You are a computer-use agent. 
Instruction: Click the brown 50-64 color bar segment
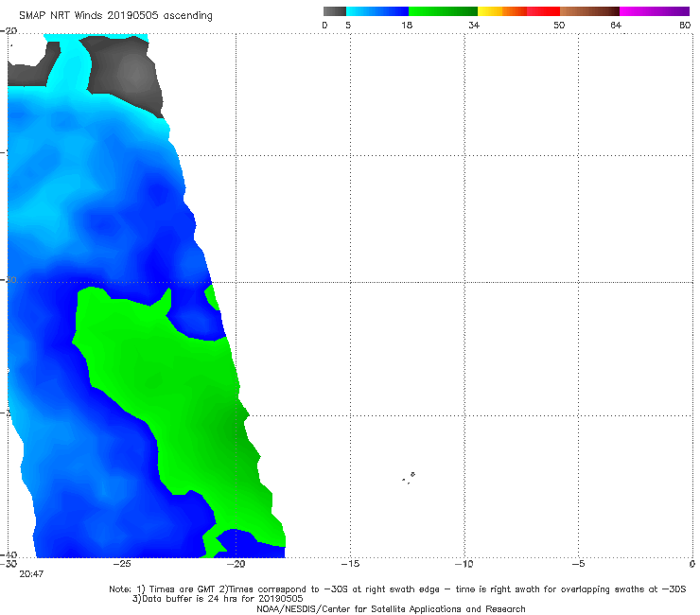[x=589, y=11]
